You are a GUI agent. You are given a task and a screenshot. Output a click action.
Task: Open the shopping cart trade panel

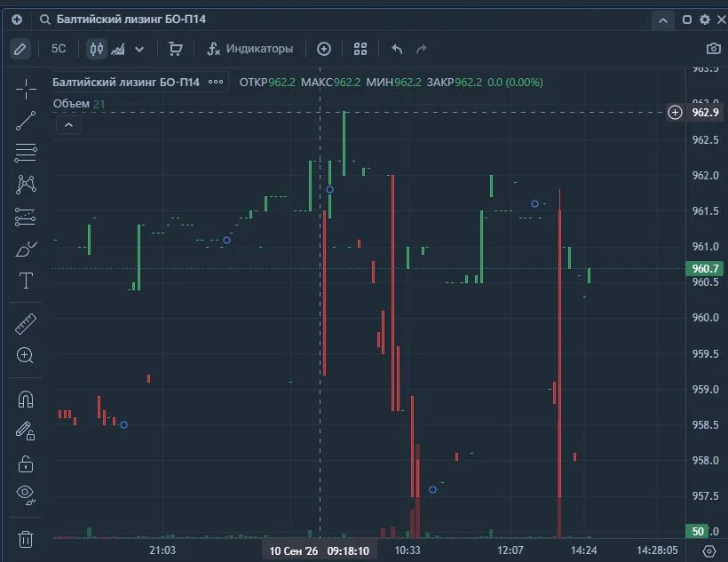pyautogui.click(x=175, y=49)
